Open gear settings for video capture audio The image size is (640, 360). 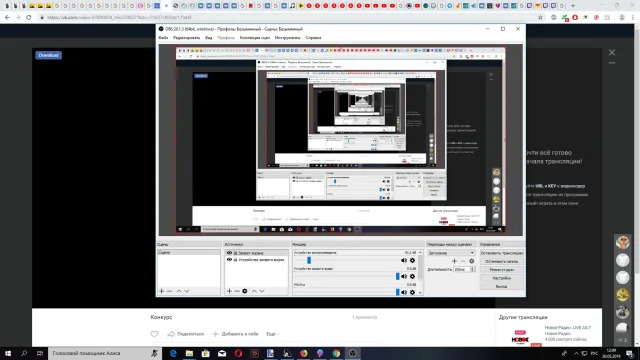point(412,276)
